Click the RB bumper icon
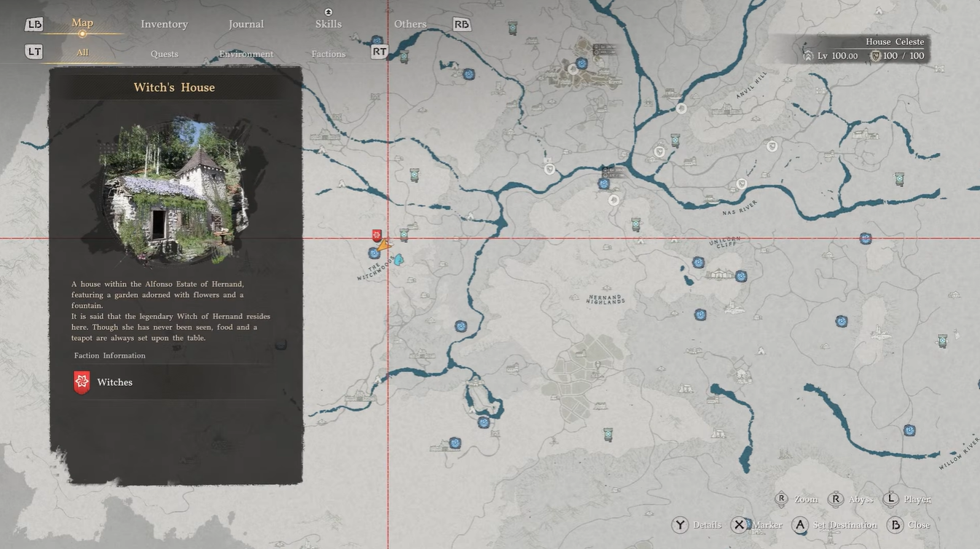The width and height of the screenshot is (980, 549). coord(462,25)
